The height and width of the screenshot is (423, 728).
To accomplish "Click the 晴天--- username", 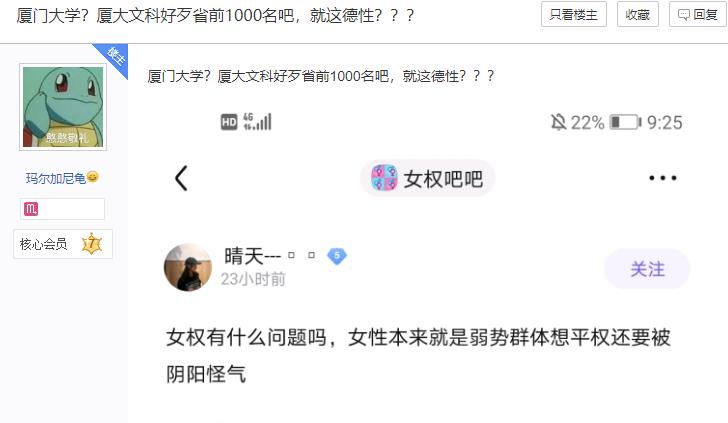I will click(253, 256).
